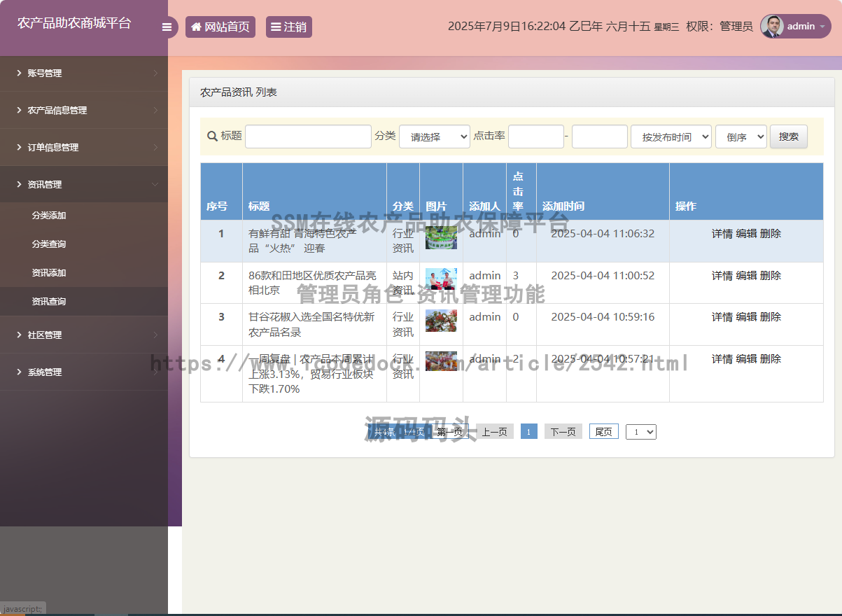Expand the 系统管理 sidebar menu
The image size is (842, 616).
84,372
